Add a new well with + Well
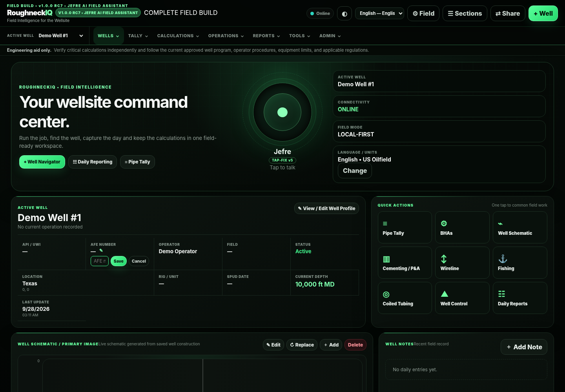 (x=543, y=13)
